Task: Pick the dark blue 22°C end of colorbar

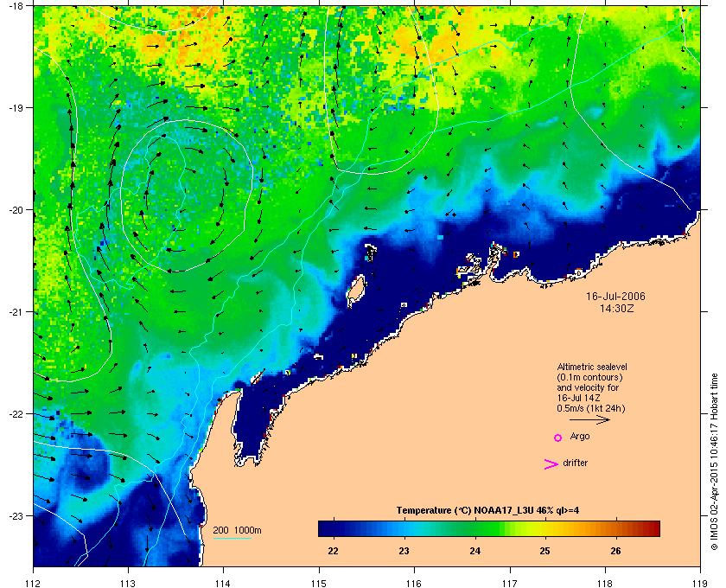Action: pyautogui.click(x=324, y=528)
